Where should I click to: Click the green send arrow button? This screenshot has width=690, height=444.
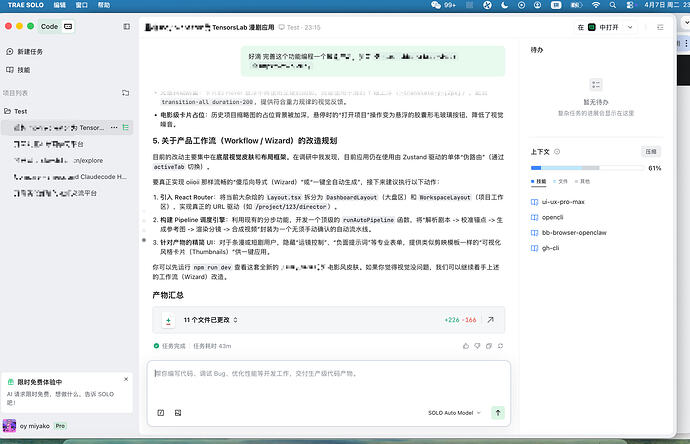pyautogui.click(x=498, y=413)
